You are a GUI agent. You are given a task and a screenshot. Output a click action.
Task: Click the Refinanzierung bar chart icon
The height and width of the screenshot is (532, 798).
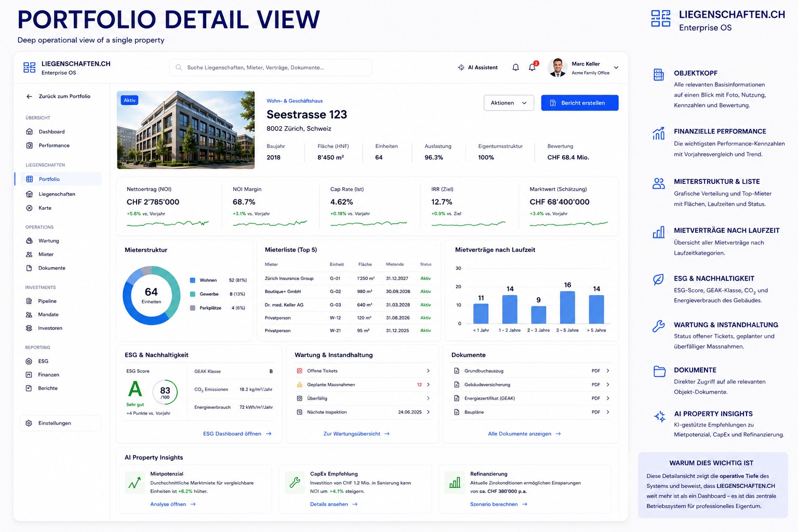[455, 483]
